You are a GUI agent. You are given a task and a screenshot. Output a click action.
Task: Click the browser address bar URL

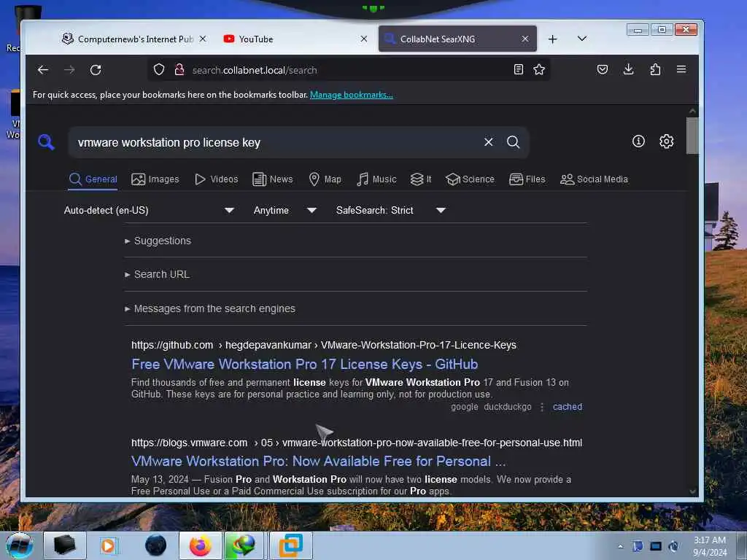(255, 71)
